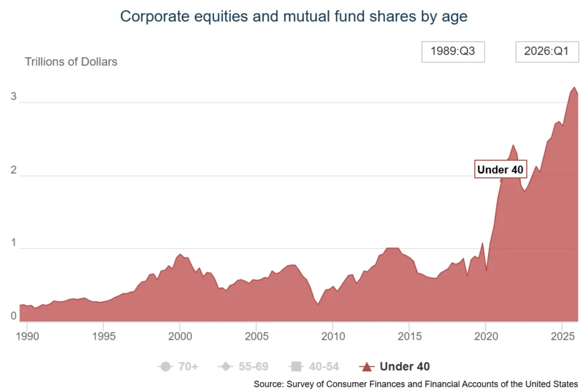Click the Under 40 red triangle marker
The width and height of the screenshot is (588, 392).
(x=367, y=366)
